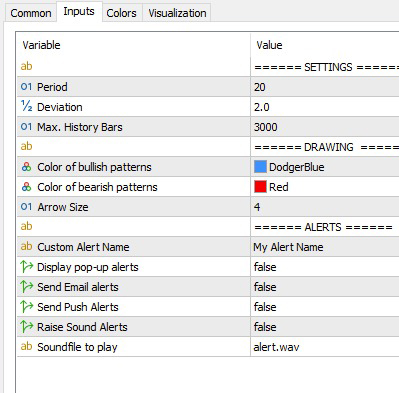Click the boolean icon beside Send Push Alerts

(27, 307)
